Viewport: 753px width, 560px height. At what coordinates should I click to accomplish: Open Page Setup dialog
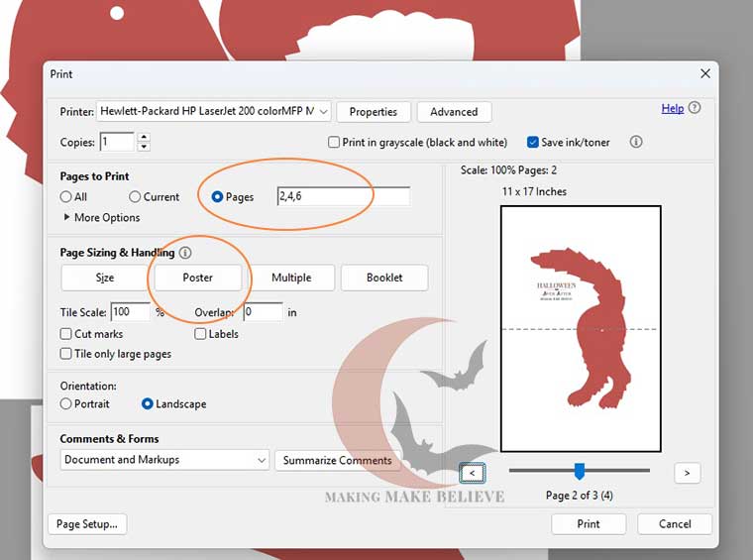coord(87,524)
